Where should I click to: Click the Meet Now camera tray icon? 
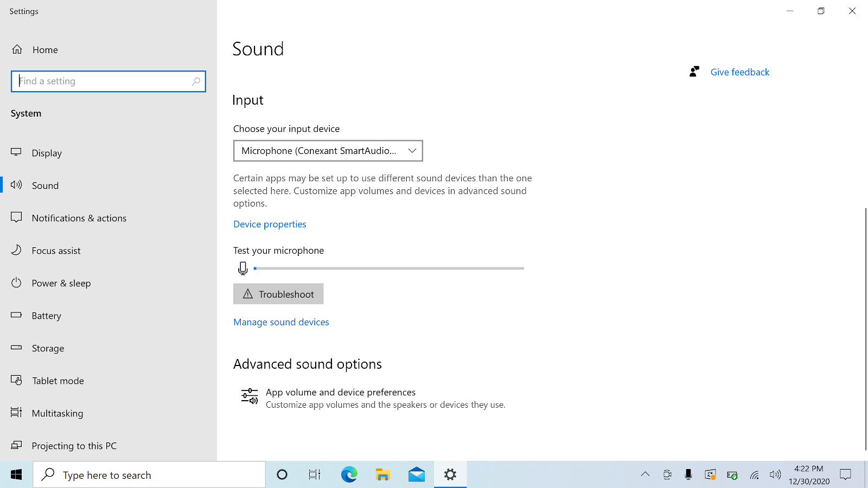click(x=667, y=475)
